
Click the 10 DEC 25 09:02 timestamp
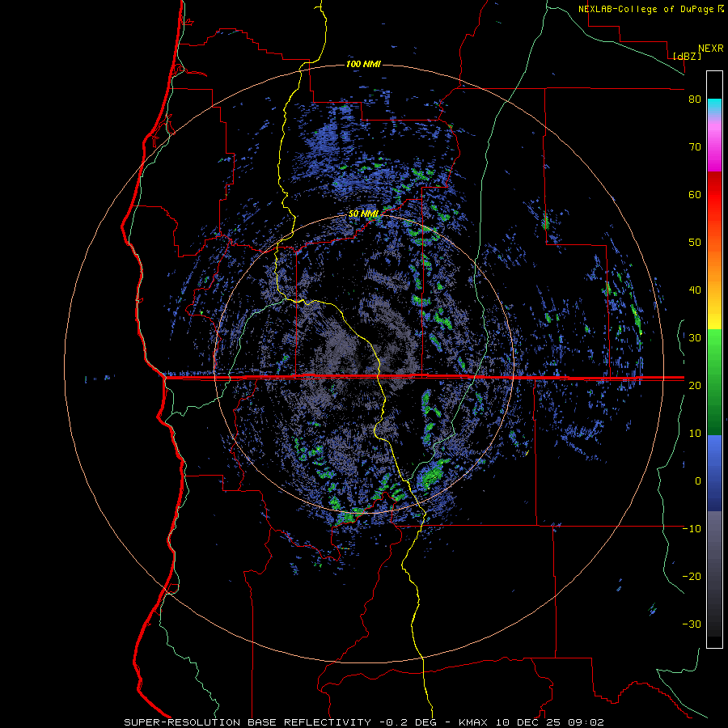tap(550, 722)
